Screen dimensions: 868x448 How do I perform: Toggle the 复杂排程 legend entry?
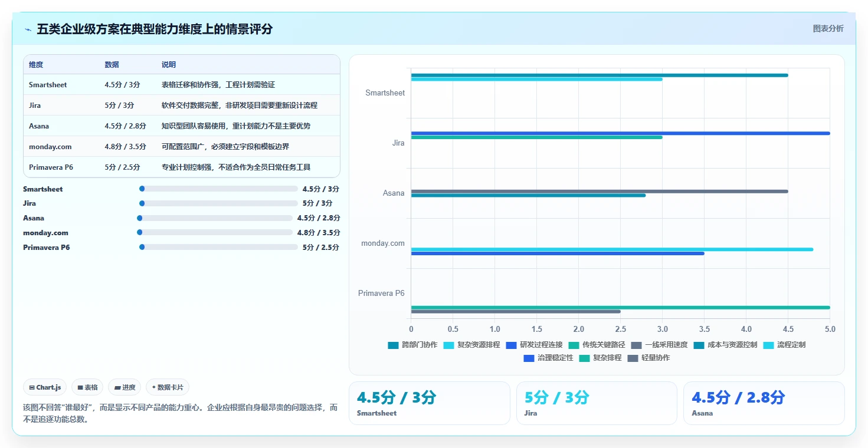(600, 358)
